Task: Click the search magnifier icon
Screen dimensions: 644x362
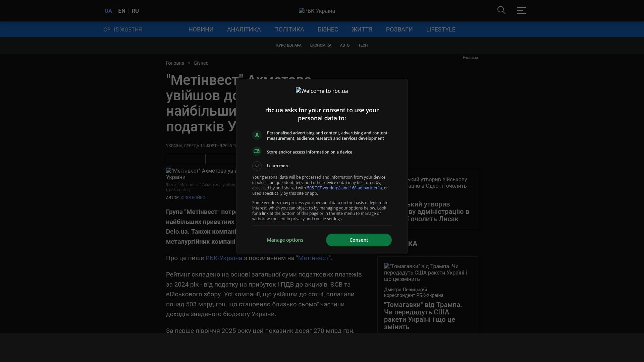Action: click(501, 10)
